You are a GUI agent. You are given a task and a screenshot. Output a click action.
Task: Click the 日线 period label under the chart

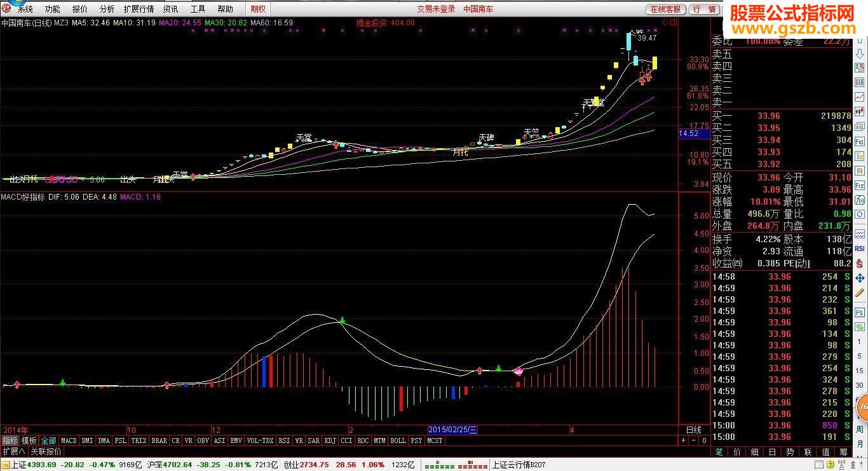click(694, 430)
